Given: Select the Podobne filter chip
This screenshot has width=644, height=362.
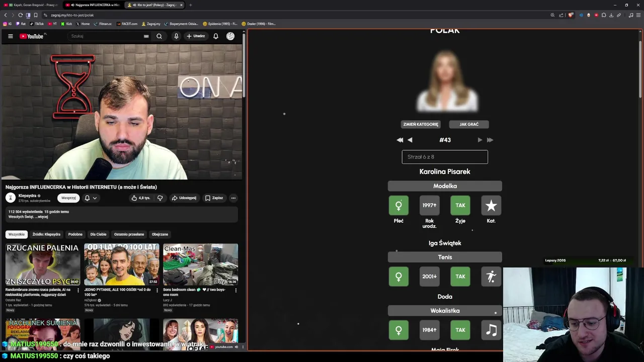Looking at the screenshot, I should (x=75, y=234).
